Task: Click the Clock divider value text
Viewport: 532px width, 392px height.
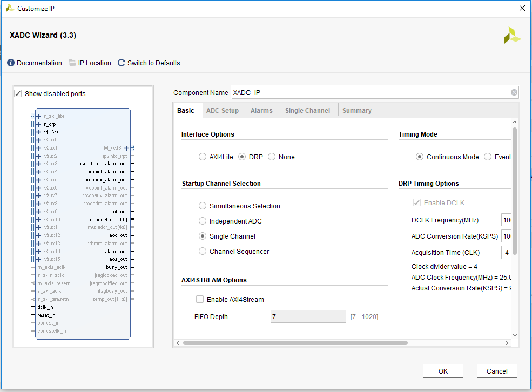Action: (445, 267)
